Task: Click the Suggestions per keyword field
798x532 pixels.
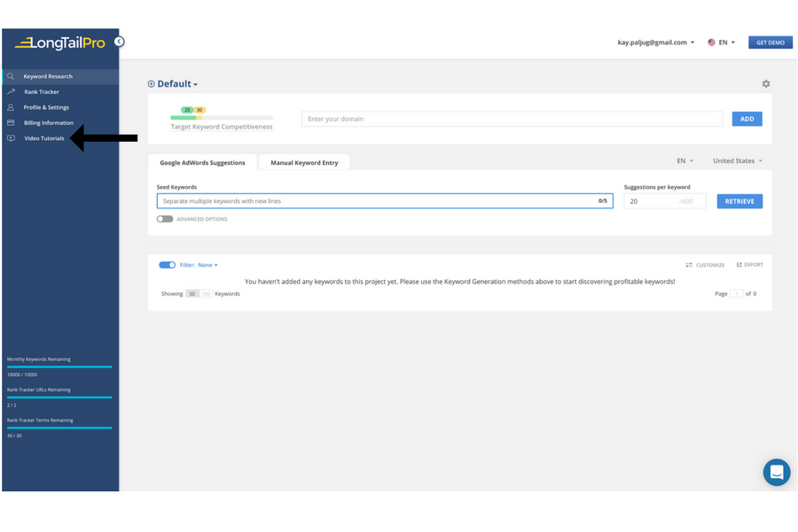Action: [665, 201]
